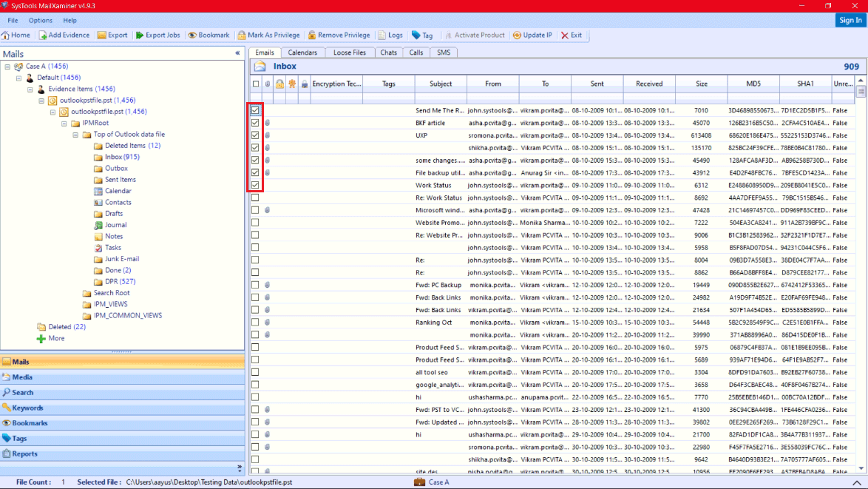The height and width of the screenshot is (489, 868).
Task: Click the attachment column header icon
Action: pos(268,84)
